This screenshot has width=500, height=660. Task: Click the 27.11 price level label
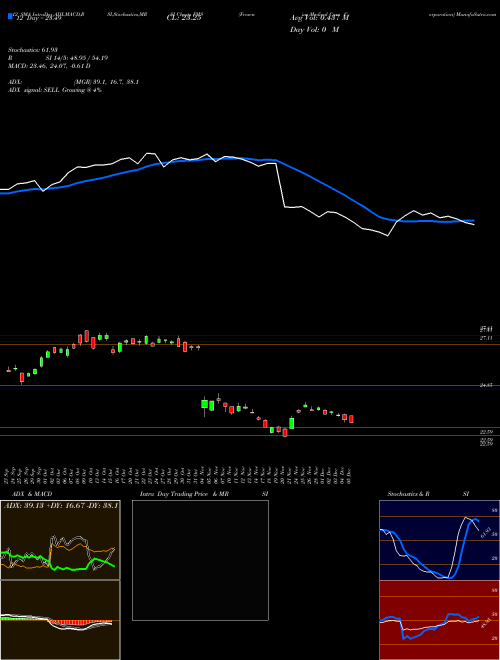[x=486, y=338]
